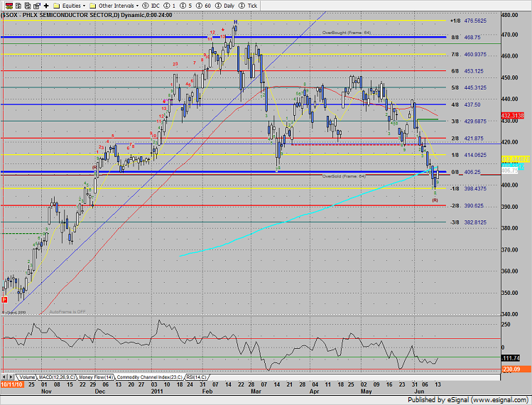Click the Published by eSignal link text
Image resolution: width=532 pixels, height=405 pixels.
[468, 400]
